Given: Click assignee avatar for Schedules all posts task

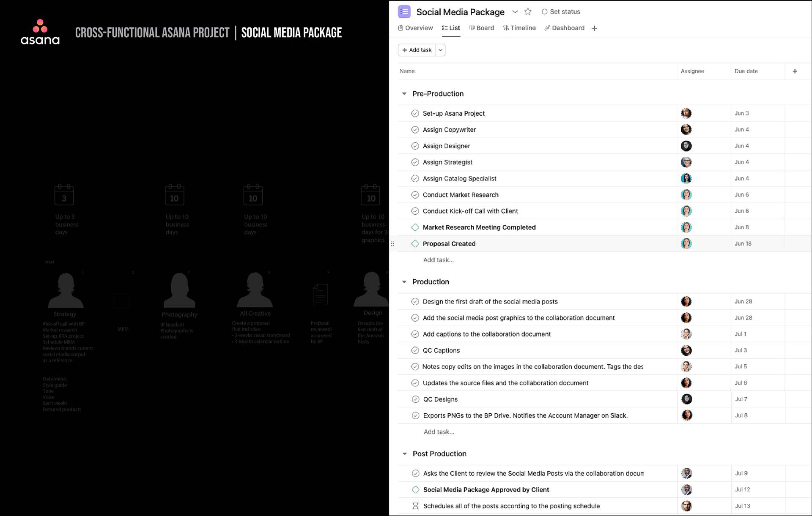Looking at the screenshot, I should (686, 506).
